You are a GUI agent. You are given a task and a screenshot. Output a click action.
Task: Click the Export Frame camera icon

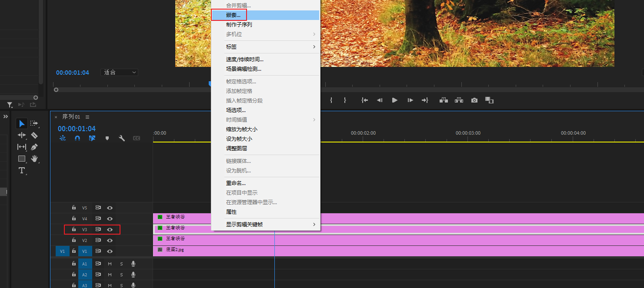[x=474, y=100]
